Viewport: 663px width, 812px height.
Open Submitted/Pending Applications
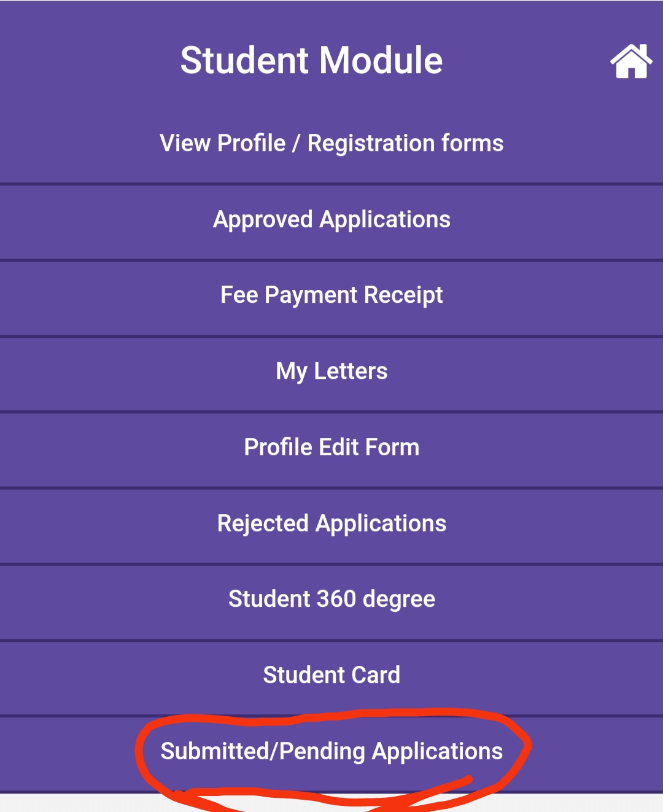click(x=331, y=751)
